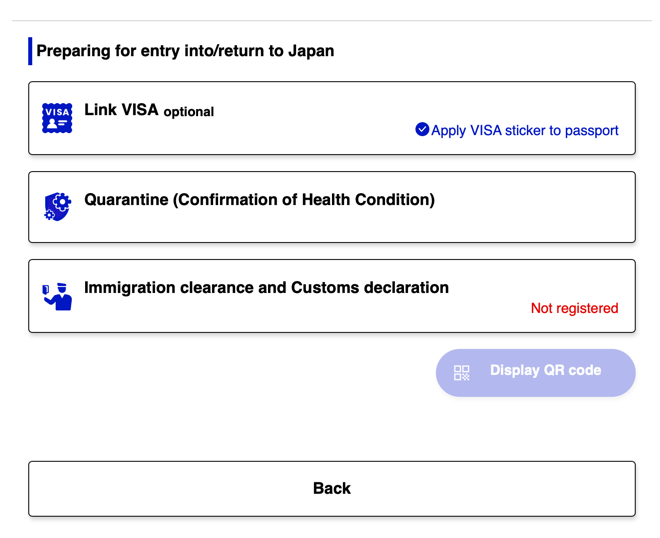Click the red Not registered status
The image size is (660, 538).
[x=574, y=308]
